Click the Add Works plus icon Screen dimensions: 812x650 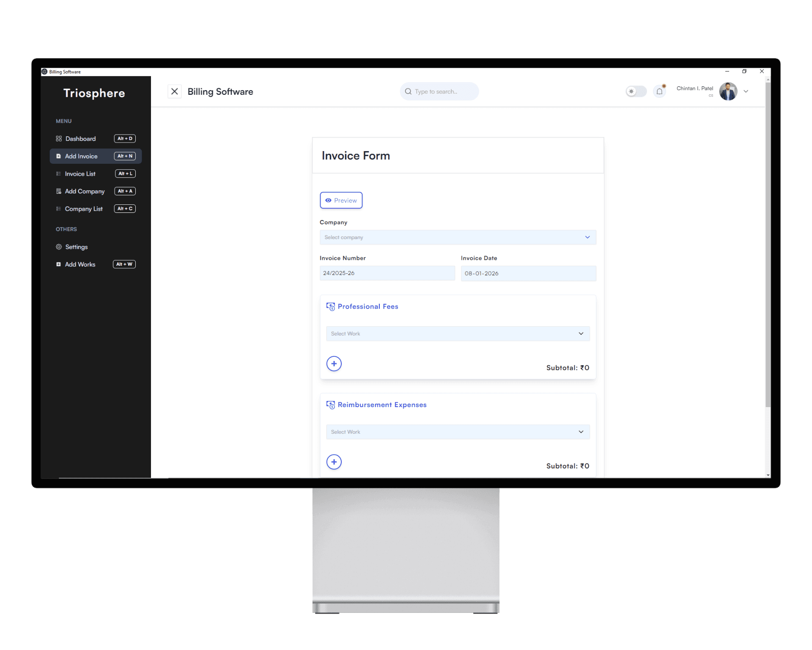click(x=58, y=264)
